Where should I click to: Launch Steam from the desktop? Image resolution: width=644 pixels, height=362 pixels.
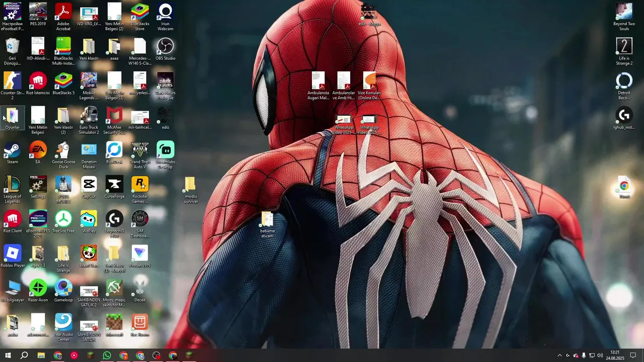[x=13, y=153]
